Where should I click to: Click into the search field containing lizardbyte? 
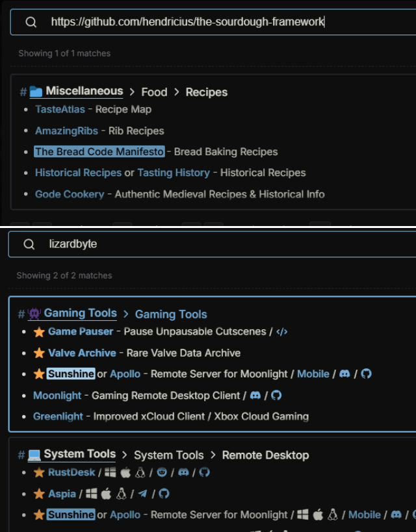tap(213, 244)
